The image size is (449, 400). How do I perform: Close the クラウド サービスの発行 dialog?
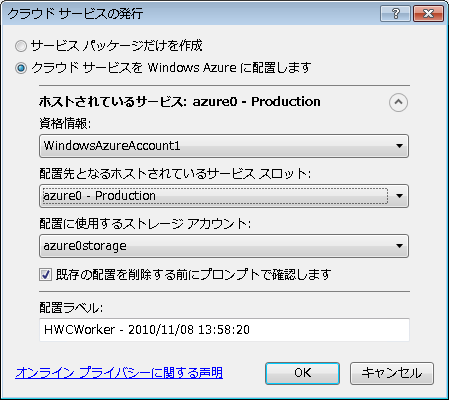click(428, 14)
